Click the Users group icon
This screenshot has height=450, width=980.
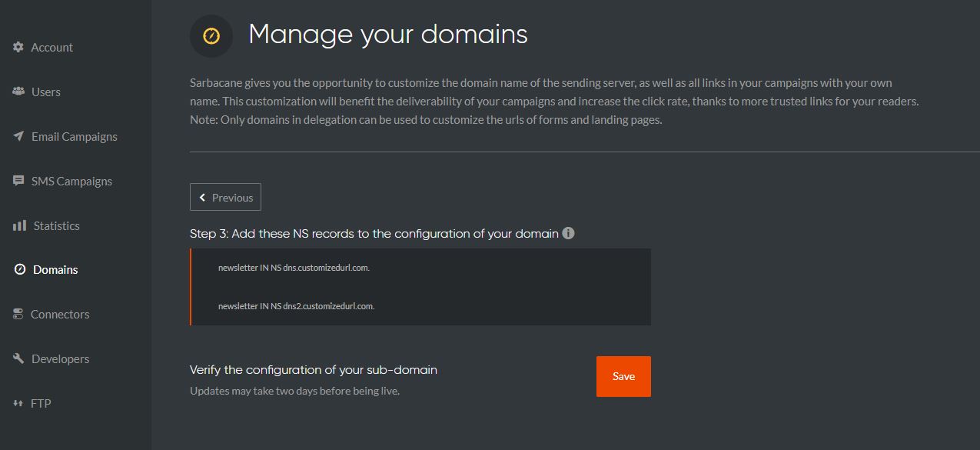18,92
